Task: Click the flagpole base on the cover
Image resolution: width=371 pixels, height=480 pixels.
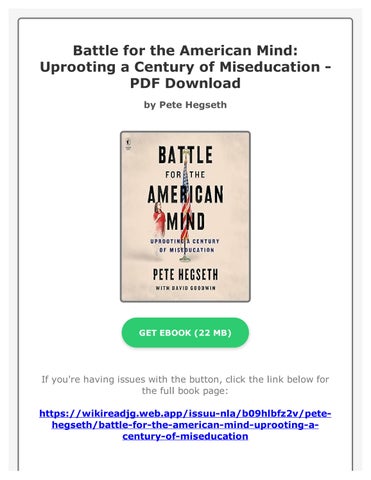Action: [x=185, y=258]
